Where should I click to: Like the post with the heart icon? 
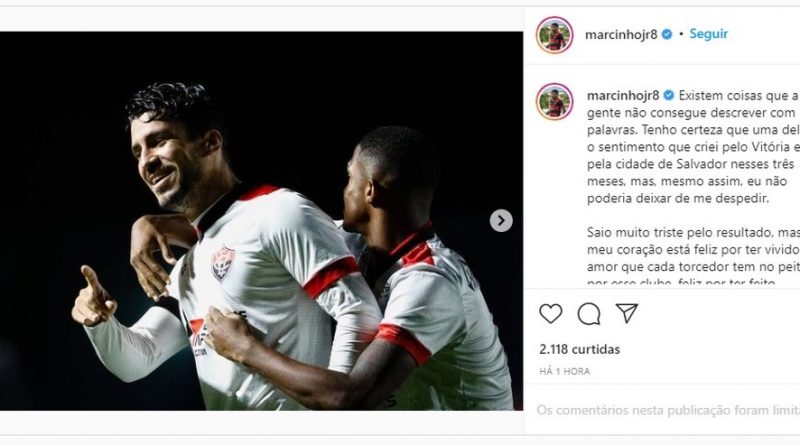[551, 313]
